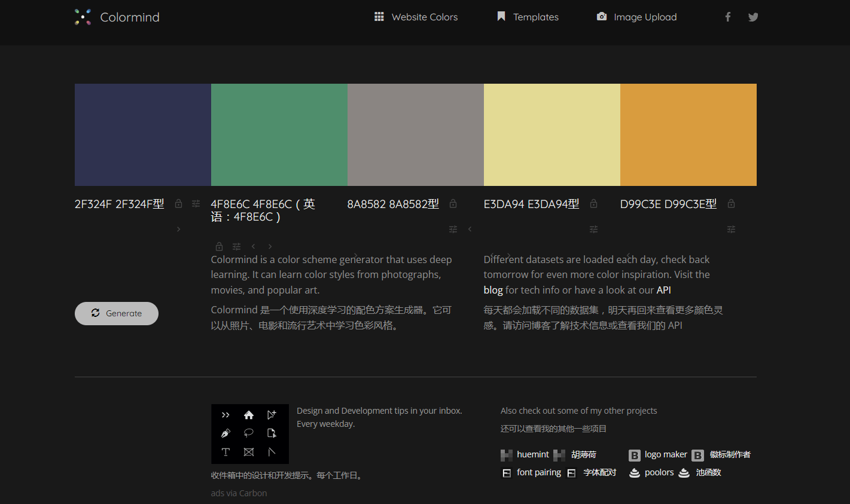
Task: Open the logo maker project link
Action: point(658,455)
